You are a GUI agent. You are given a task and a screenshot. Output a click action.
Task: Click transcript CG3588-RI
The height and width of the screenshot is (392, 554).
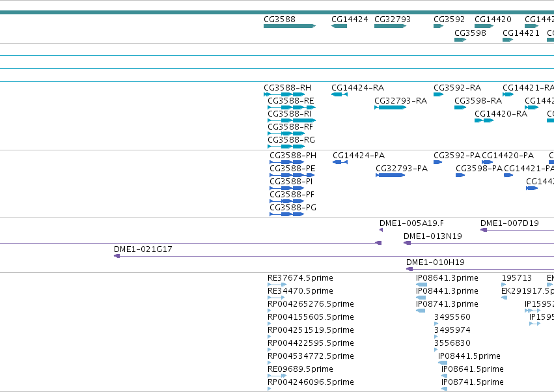tap(292, 120)
